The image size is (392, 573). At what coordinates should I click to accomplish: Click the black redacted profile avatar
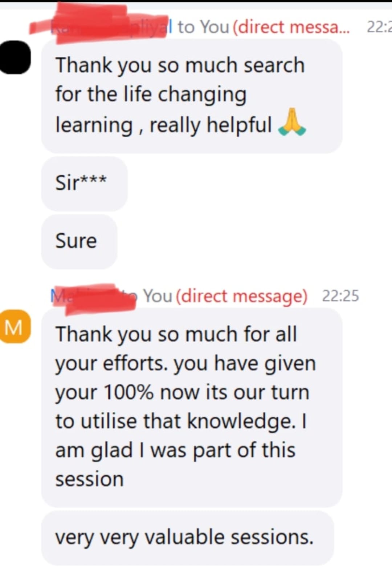(15, 57)
